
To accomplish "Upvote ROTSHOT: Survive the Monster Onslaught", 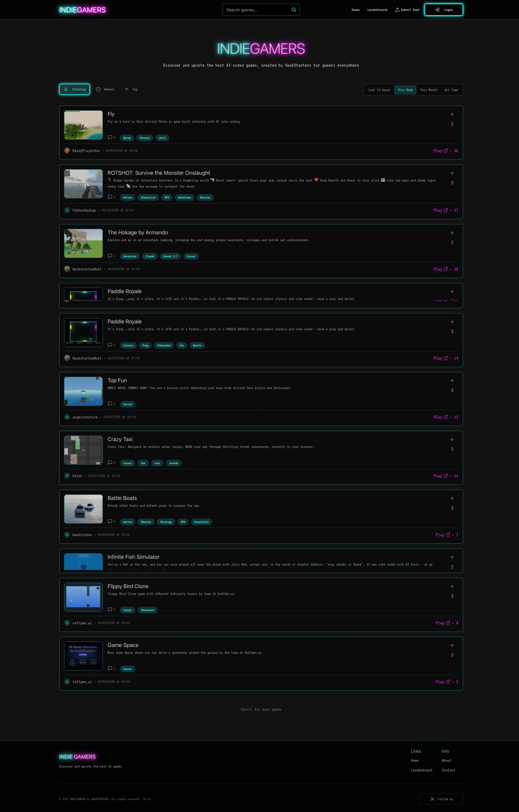I will [452, 174].
